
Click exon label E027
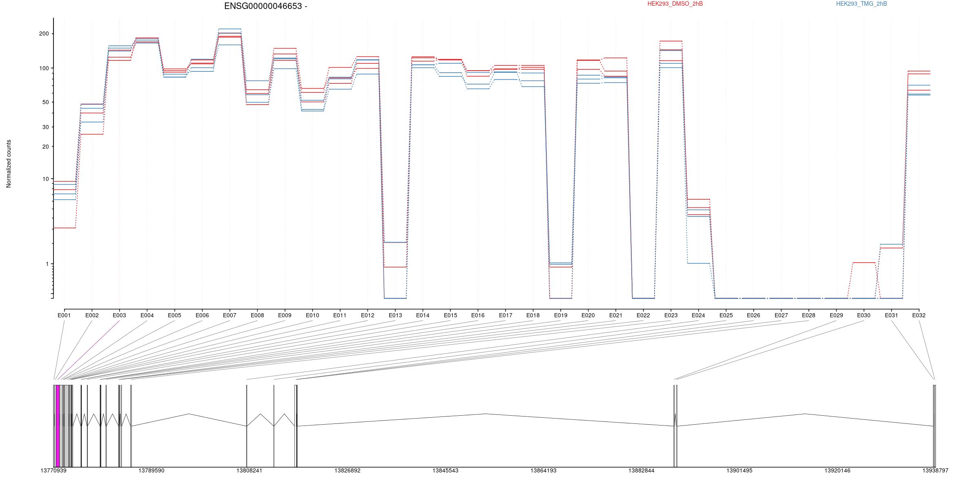pos(781,315)
